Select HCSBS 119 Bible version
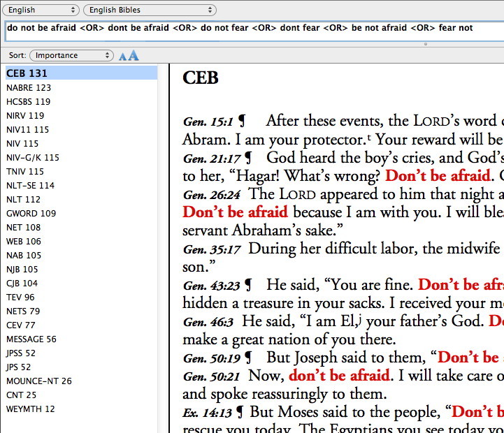 [x=29, y=102]
